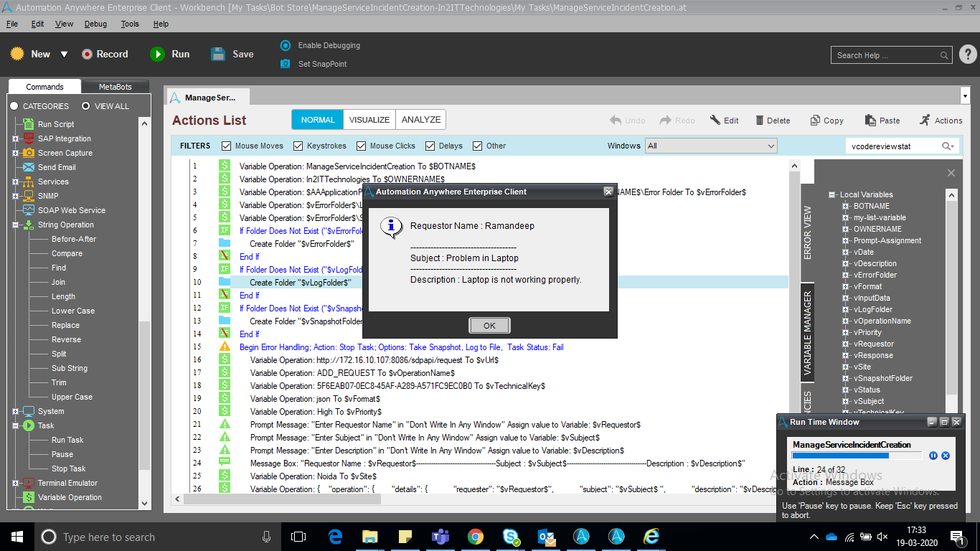
Task: Click the New task sun icon
Action: (x=18, y=54)
